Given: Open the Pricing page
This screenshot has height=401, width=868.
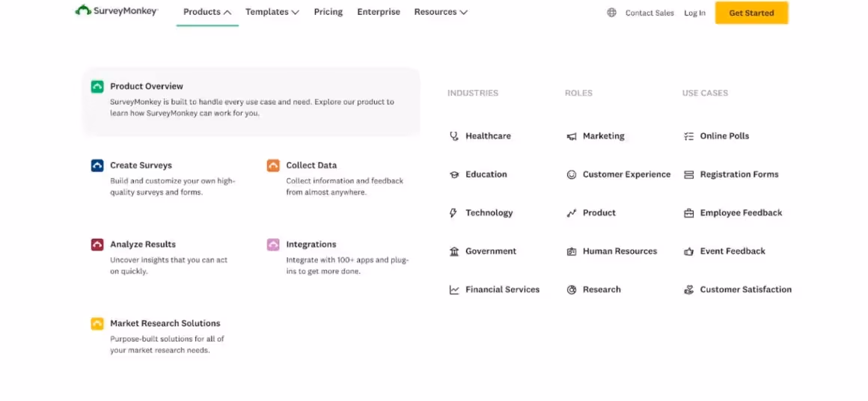Looking at the screenshot, I should [328, 12].
